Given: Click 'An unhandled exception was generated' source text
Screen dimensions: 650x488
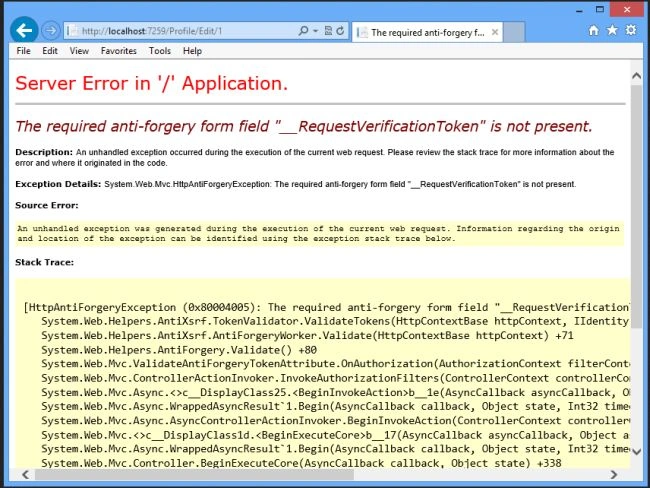Looking at the screenshot, I should (x=318, y=233).
